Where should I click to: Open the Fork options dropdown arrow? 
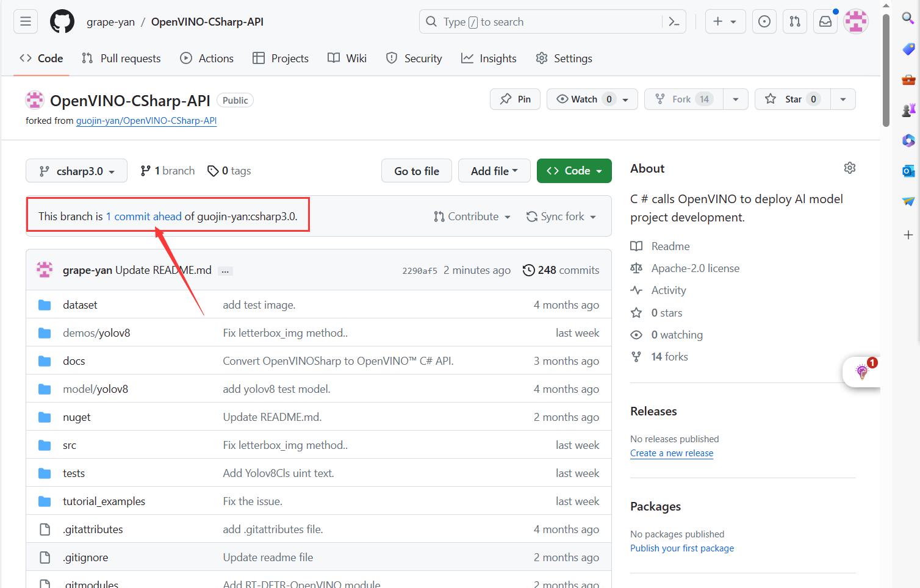[x=736, y=99]
